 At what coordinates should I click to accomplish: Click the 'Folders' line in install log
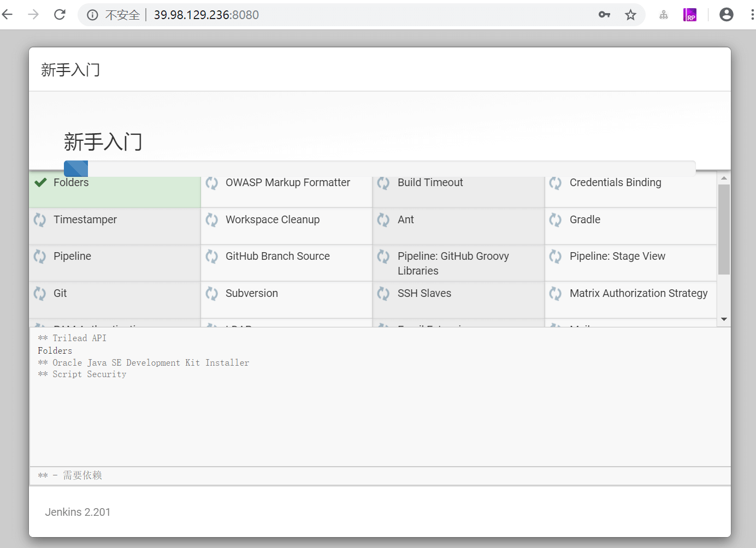tap(55, 350)
